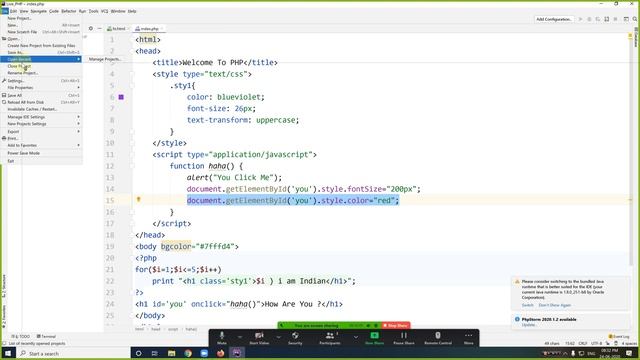Click the green New Share icon
The image size is (640, 360).
click(x=374, y=336)
